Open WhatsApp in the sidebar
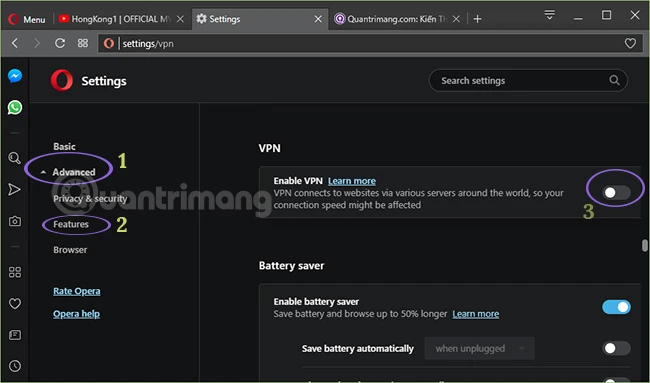This screenshot has height=383, width=650. (15, 107)
